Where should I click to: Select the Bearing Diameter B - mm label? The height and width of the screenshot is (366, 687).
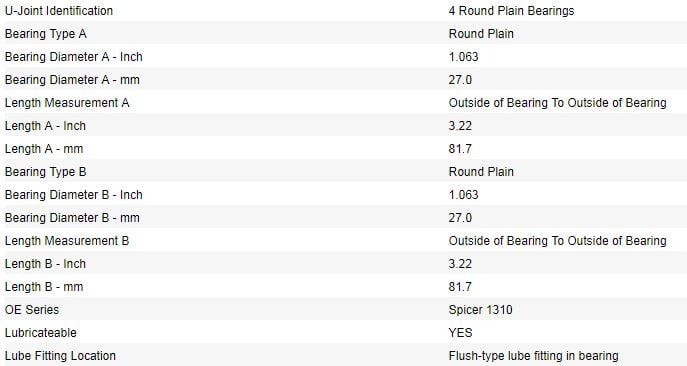pyautogui.click(x=72, y=218)
